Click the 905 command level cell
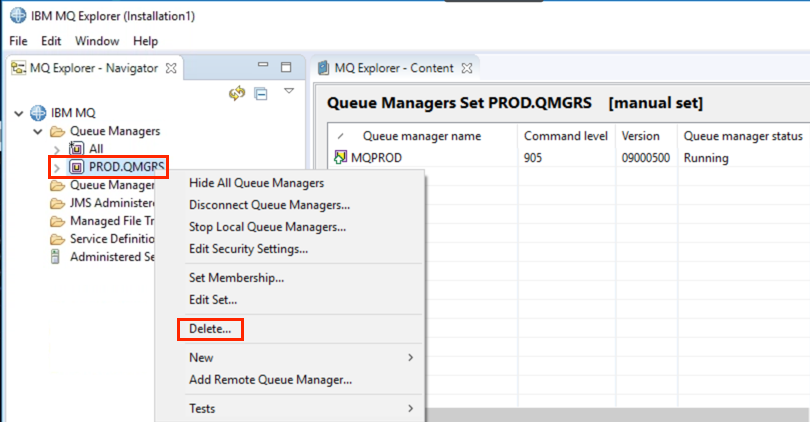 533,158
